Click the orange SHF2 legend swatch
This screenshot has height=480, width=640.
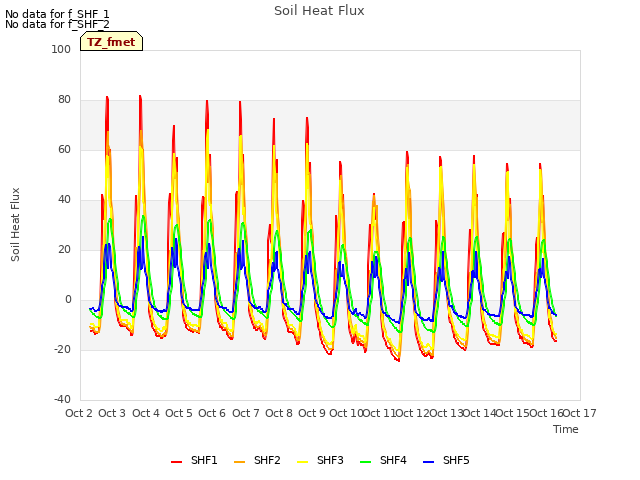coord(240,462)
